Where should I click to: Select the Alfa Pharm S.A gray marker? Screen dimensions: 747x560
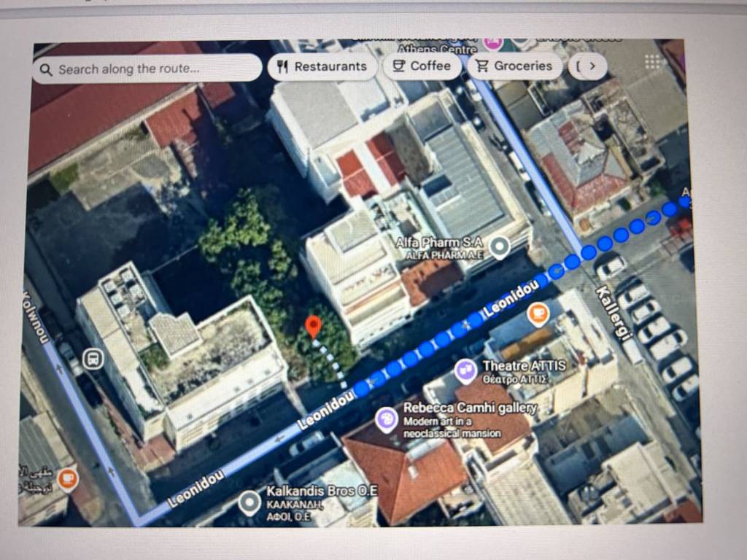point(500,247)
